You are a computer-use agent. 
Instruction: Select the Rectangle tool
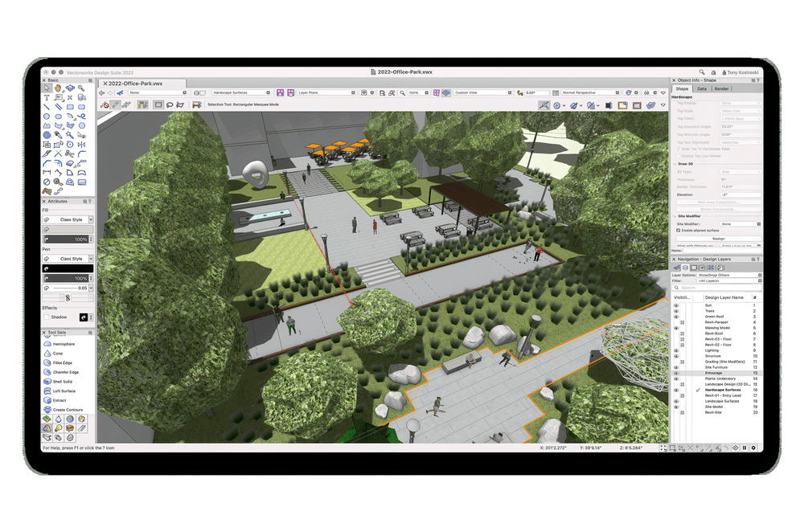click(71, 106)
